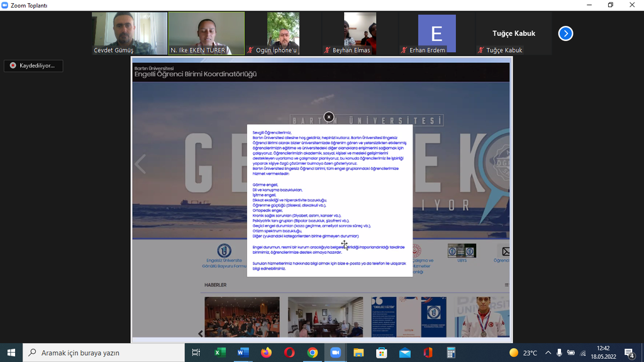Open the HABERLER list menu icon
This screenshot has height=362, width=644.
pos(506,285)
